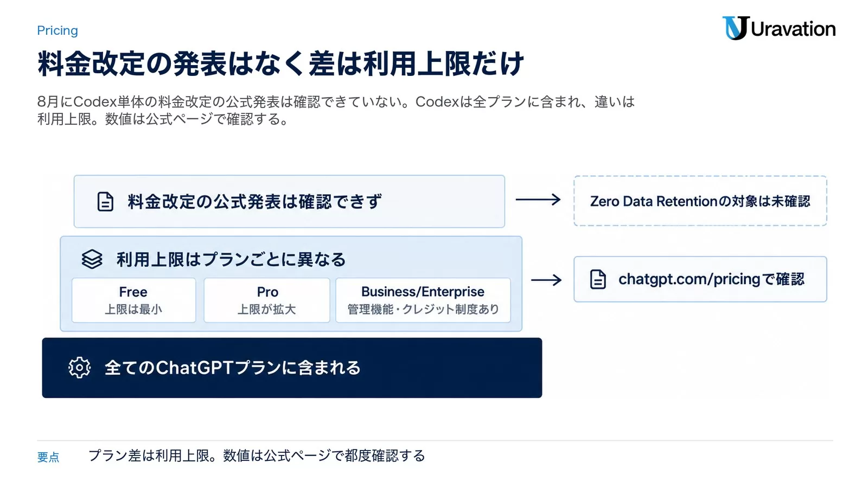868x488 pixels.
Task: Click the headline 料金改定の発表はなく差は利用上限だけ
Action: (x=280, y=63)
